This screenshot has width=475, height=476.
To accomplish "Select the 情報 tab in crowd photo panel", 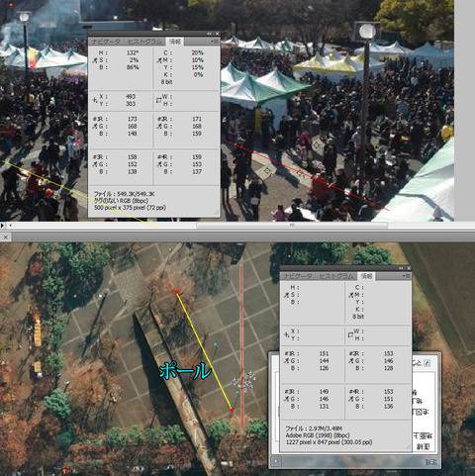I will pyautogui.click(x=174, y=42).
